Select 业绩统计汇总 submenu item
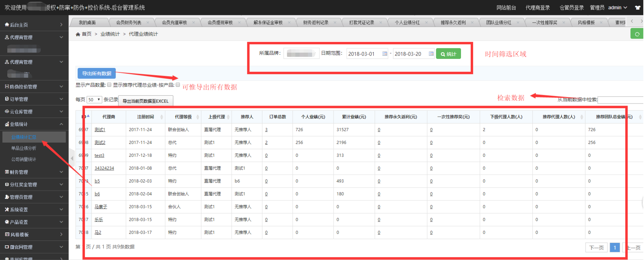 point(34,137)
